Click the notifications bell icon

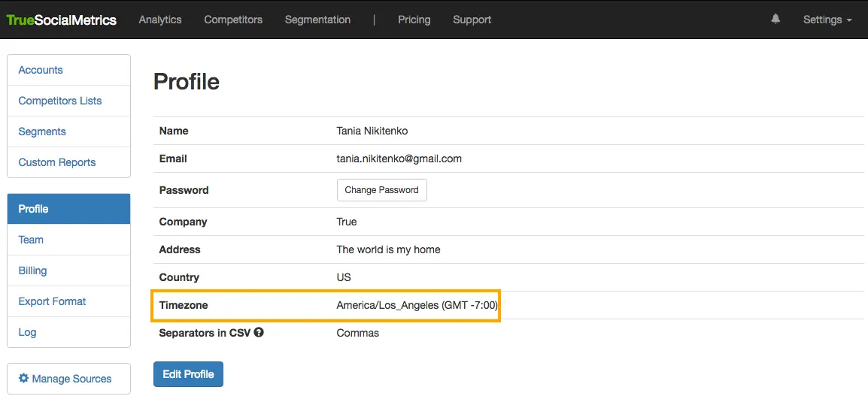[x=775, y=20]
